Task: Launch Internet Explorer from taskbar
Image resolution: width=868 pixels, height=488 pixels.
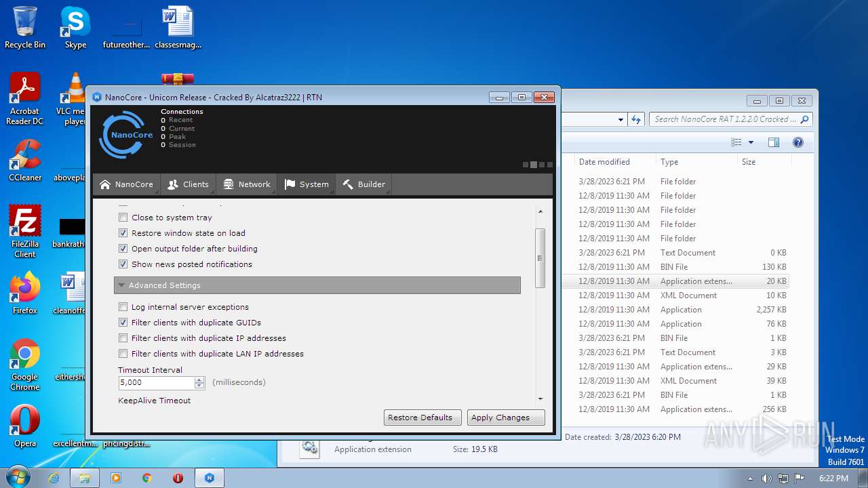Action: [54, 478]
